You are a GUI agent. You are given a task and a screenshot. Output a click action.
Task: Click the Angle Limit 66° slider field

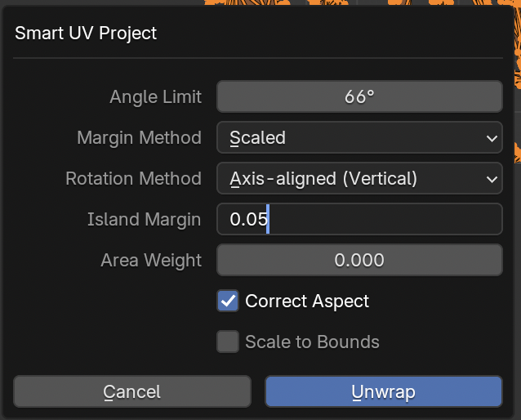click(x=359, y=96)
